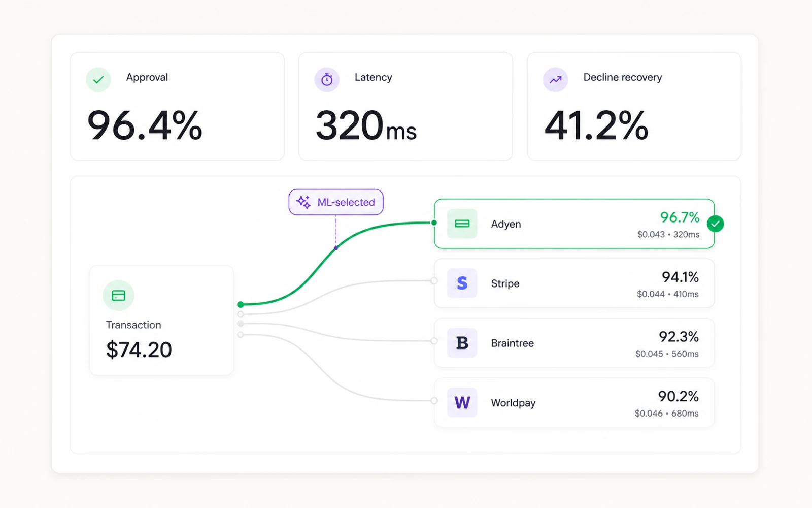
Task: Click the Latency label text
Action: tap(374, 77)
